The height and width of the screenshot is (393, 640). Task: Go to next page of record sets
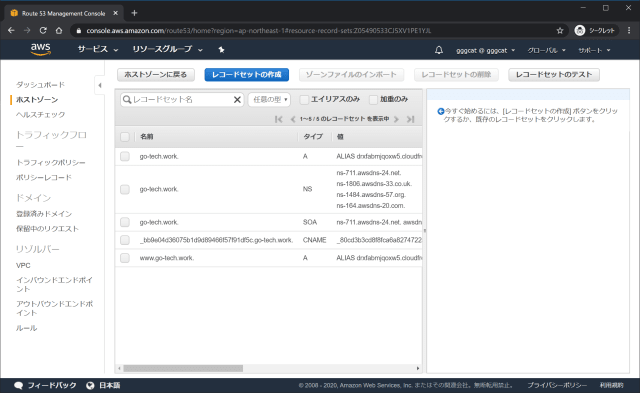[x=396, y=119]
